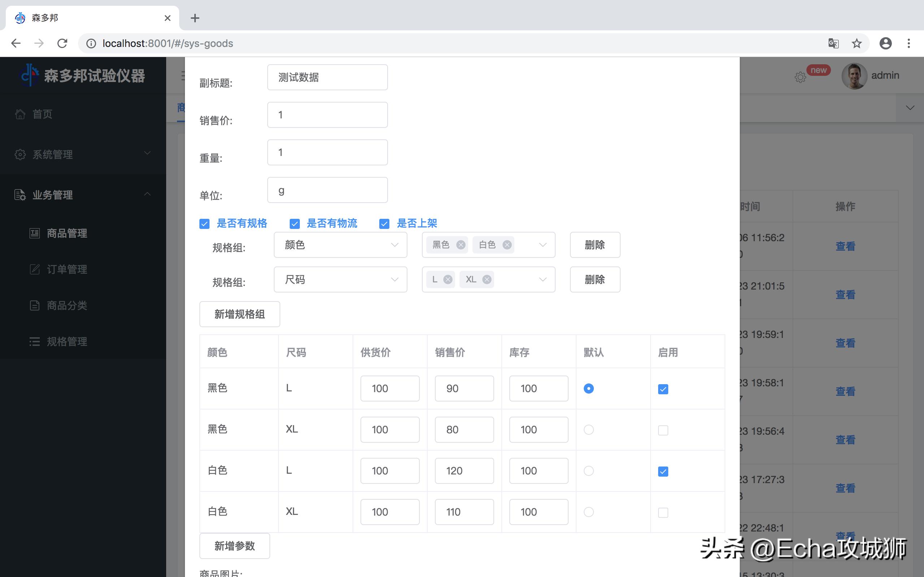The height and width of the screenshot is (577, 924).
Task: Uncheck the 是否有物流 checkbox
Action: point(294,223)
